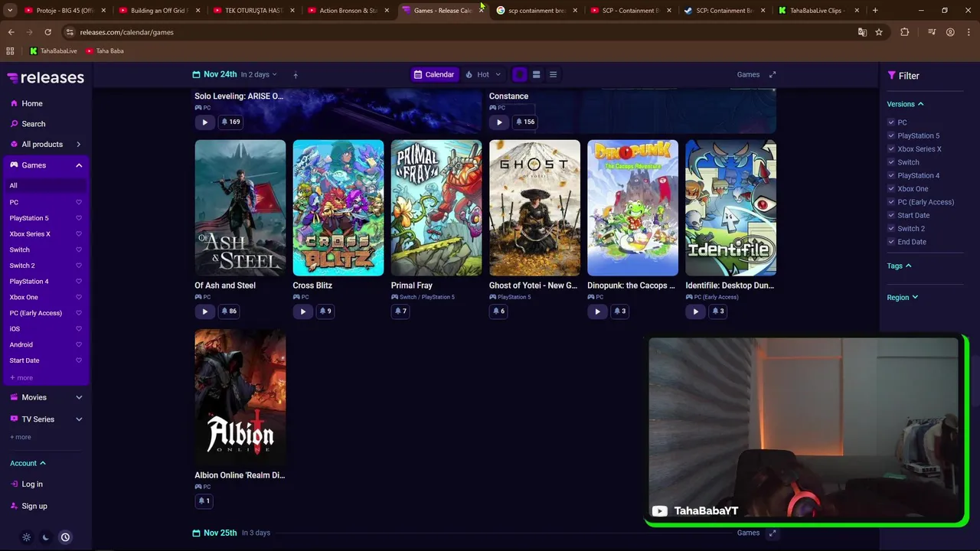Show more platforms under Games
980x551 pixels.
tap(21, 378)
